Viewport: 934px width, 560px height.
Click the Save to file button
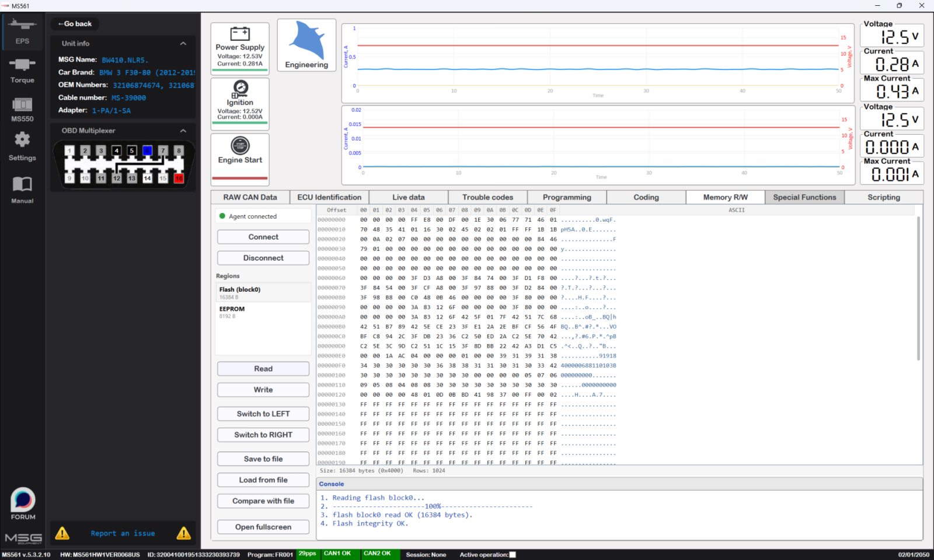(263, 459)
